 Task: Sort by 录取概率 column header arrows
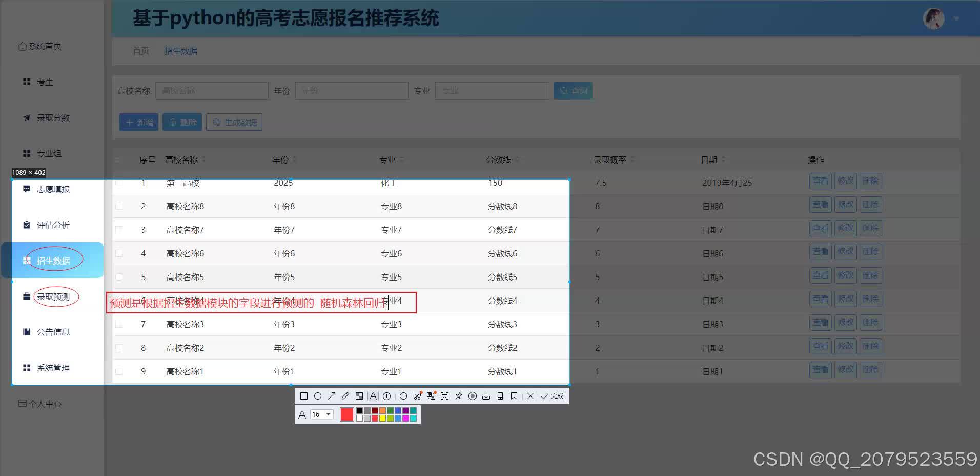pos(632,160)
